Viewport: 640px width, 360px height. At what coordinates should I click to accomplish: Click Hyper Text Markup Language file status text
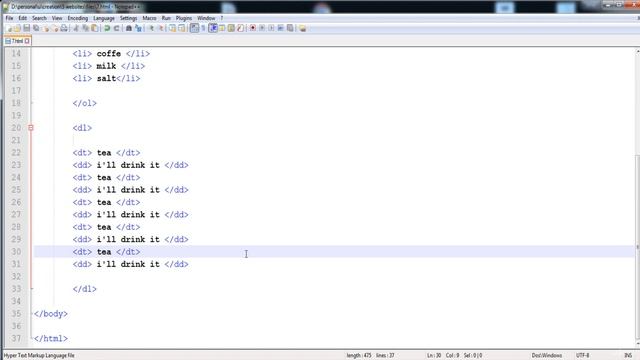[x=39, y=356]
